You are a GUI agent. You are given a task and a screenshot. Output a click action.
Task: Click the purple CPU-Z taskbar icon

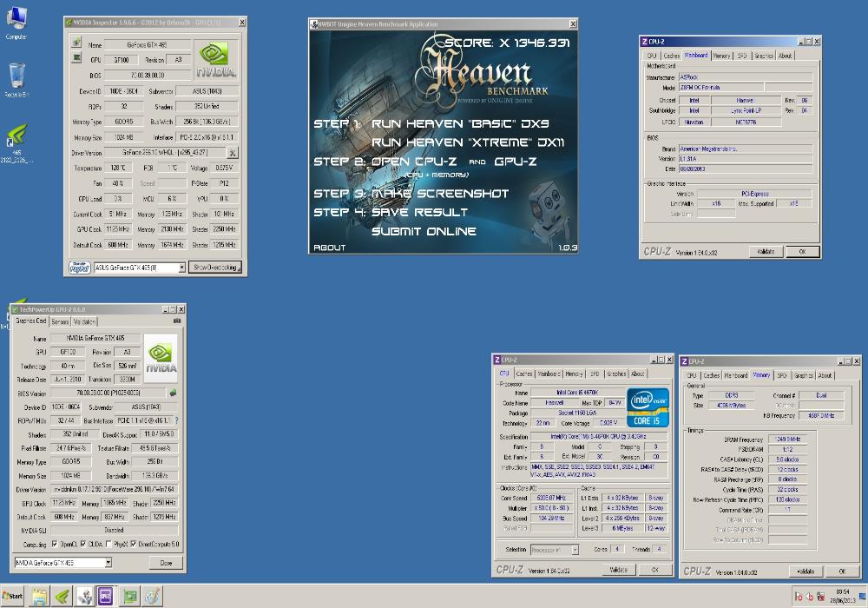[105, 596]
